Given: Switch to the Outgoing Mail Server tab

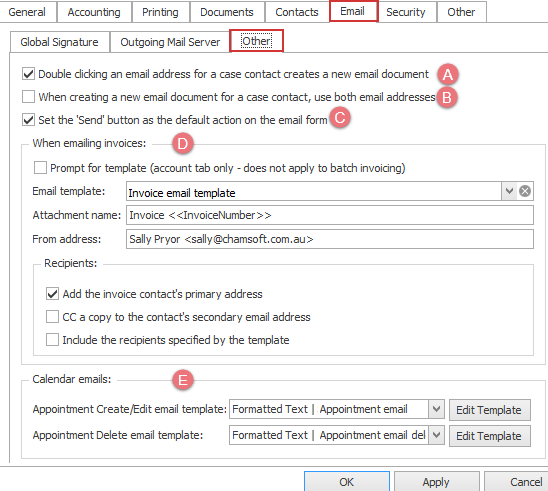Looking at the screenshot, I should (170, 42).
